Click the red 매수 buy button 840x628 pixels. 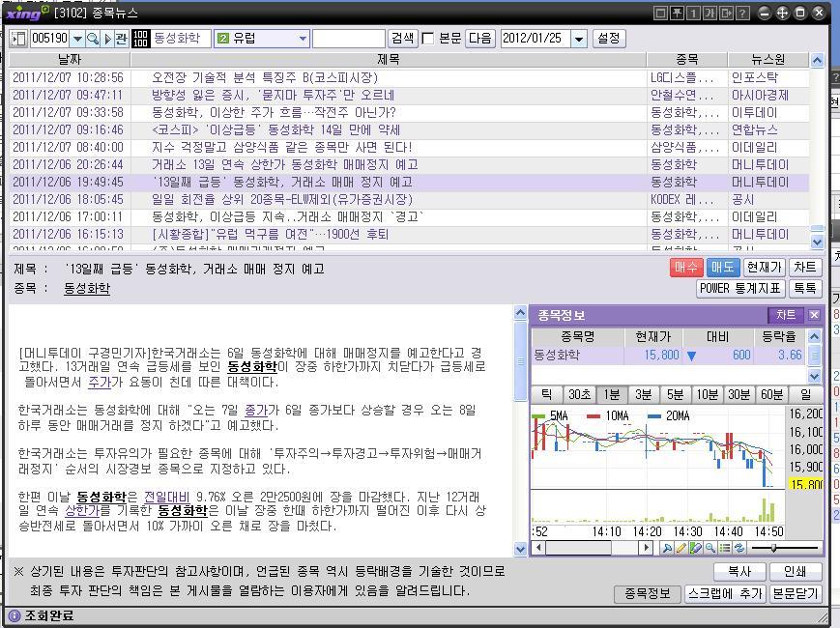coord(685,267)
